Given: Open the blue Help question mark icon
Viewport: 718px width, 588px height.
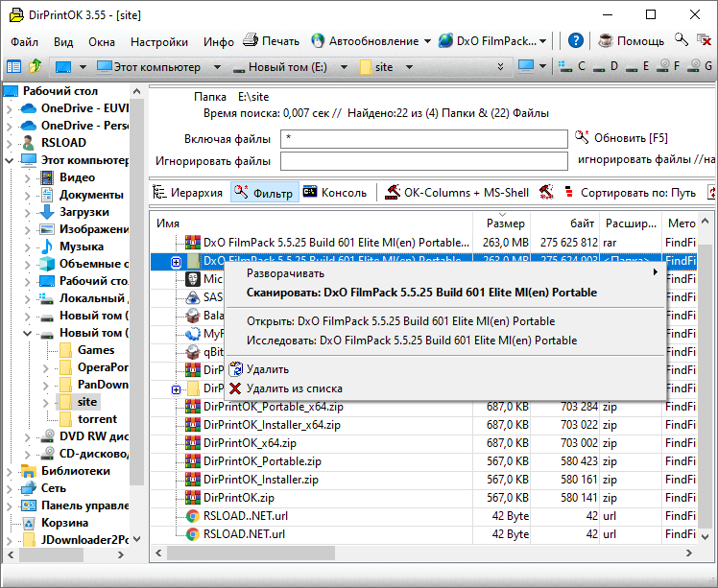Looking at the screenshot, I should click(x=575, y=41).
